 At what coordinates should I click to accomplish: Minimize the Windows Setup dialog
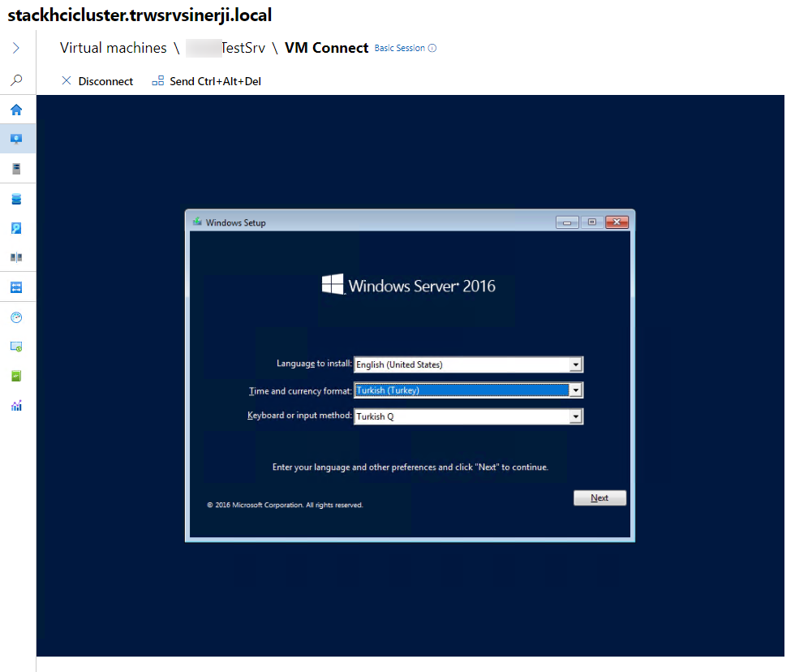567,222
